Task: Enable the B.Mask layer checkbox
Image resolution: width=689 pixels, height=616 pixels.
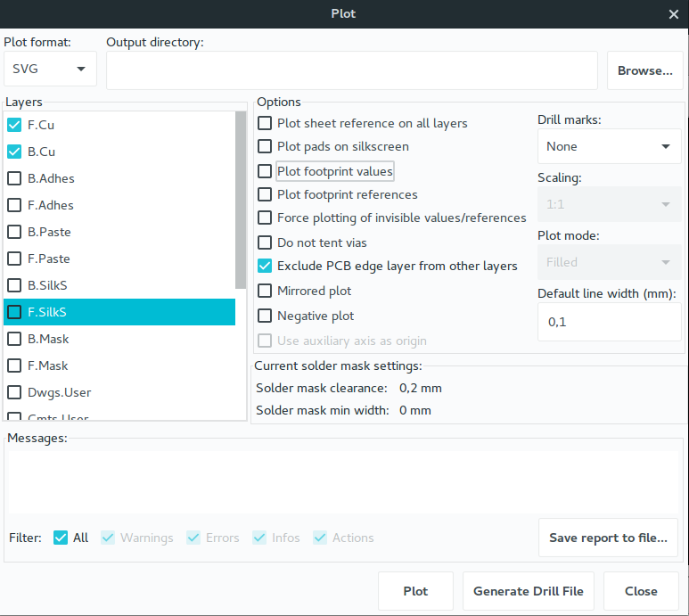Action: tap(14, 339)
